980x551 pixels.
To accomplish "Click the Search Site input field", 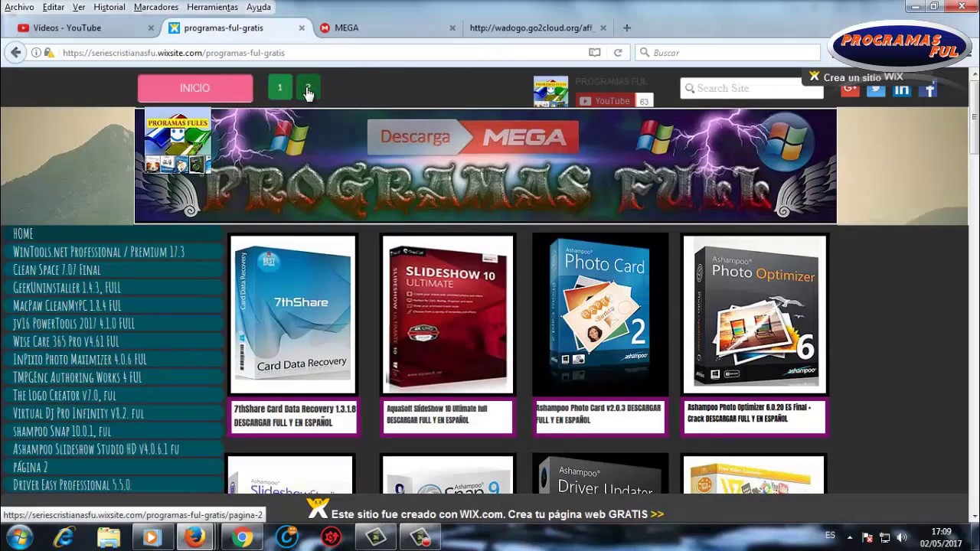I will coord(751,89).
